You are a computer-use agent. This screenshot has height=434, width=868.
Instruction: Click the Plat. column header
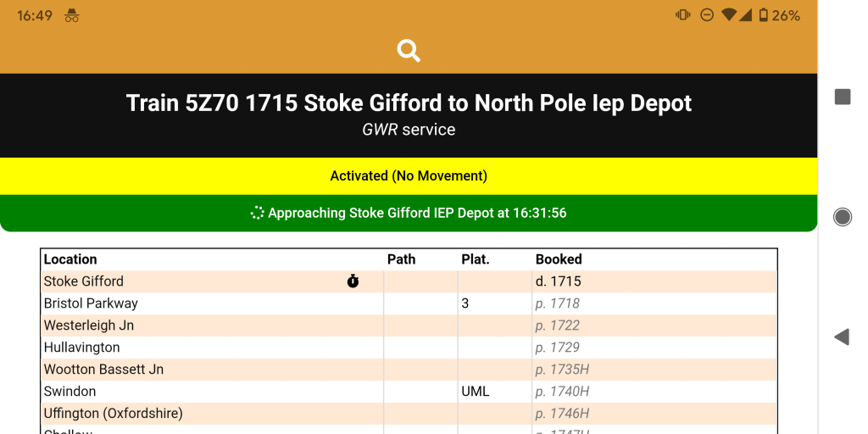pos(476,259)
